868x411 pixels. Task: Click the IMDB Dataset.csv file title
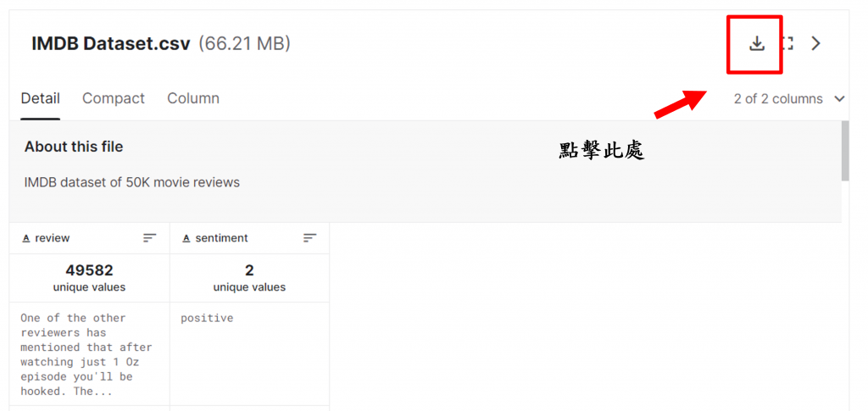coord(111,44)
